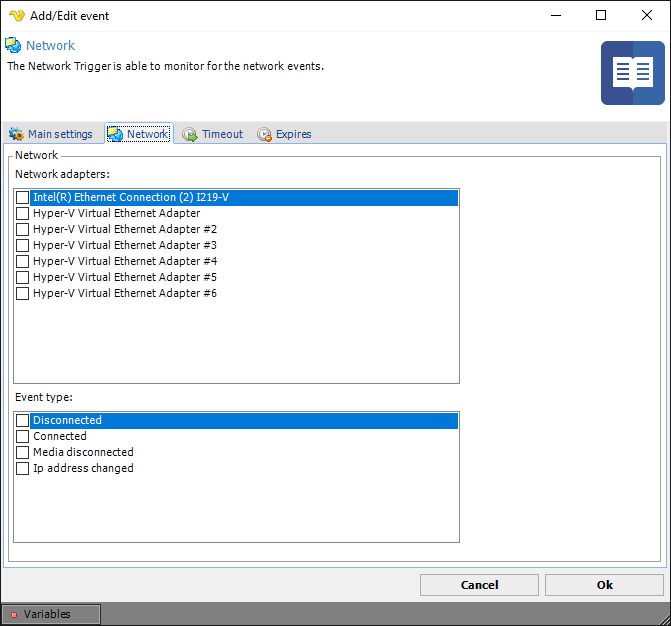Click the app logo in title bar

tap(16, 16)
